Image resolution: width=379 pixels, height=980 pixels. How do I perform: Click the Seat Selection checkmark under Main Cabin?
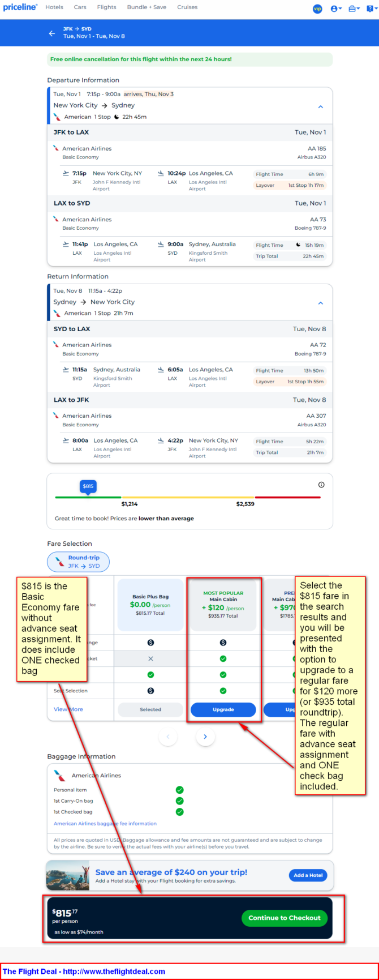click(x=223, y=691)
